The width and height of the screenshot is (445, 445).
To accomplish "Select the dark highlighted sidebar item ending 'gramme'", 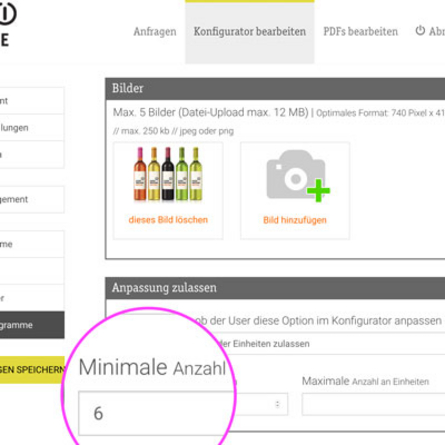I will pos(32,325).
